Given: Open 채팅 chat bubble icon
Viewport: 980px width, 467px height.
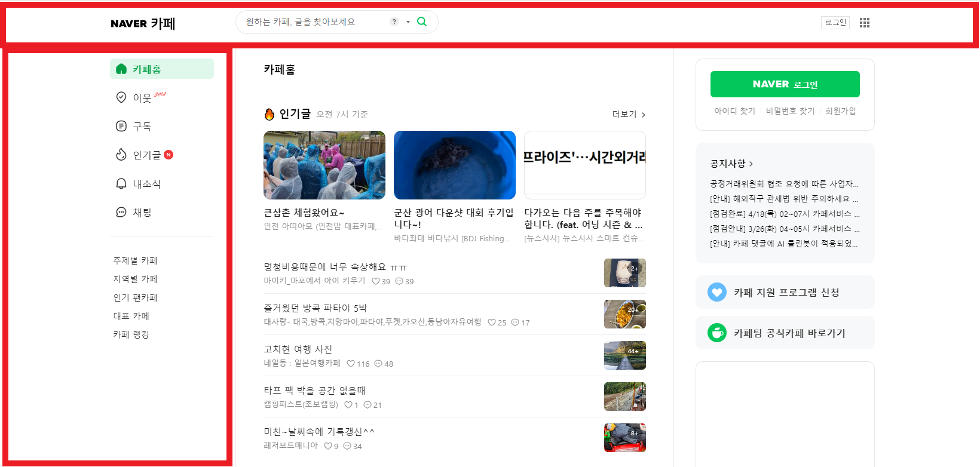Looking at the screenshot, I should tap(121, 212).
